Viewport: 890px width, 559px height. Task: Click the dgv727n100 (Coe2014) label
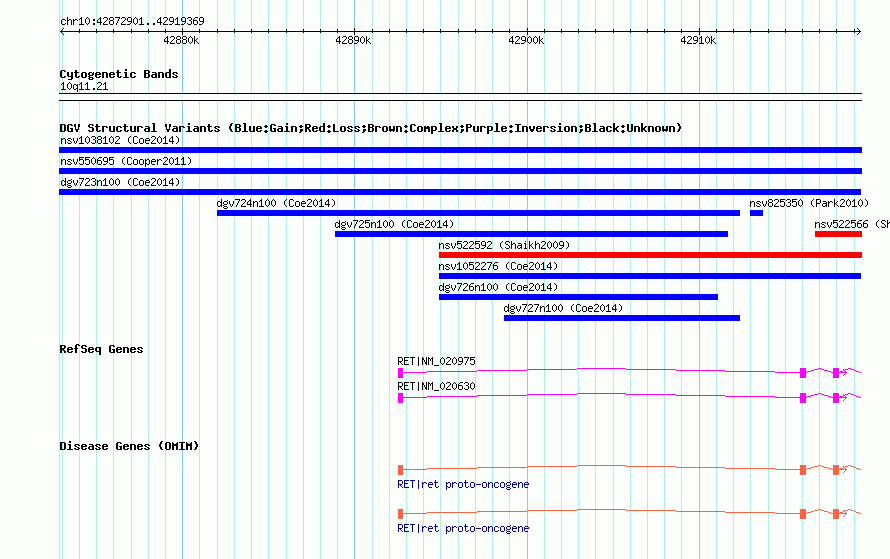[563, 308]
